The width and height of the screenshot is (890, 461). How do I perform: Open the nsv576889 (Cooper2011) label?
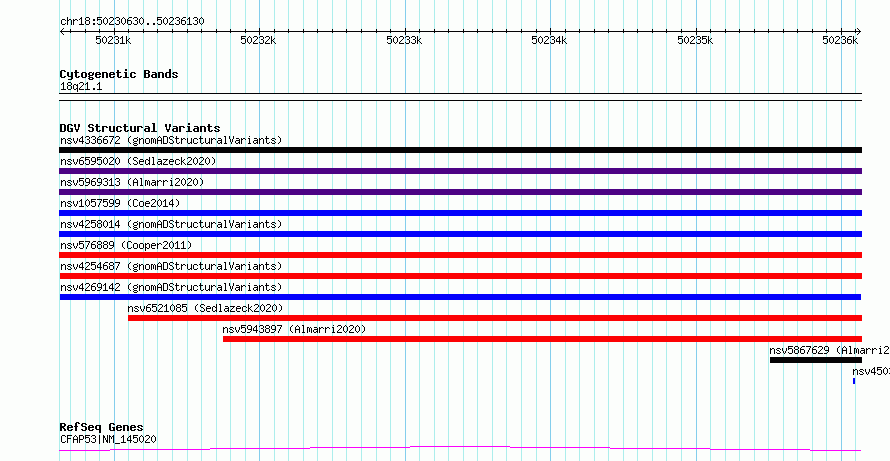(126, 245)
